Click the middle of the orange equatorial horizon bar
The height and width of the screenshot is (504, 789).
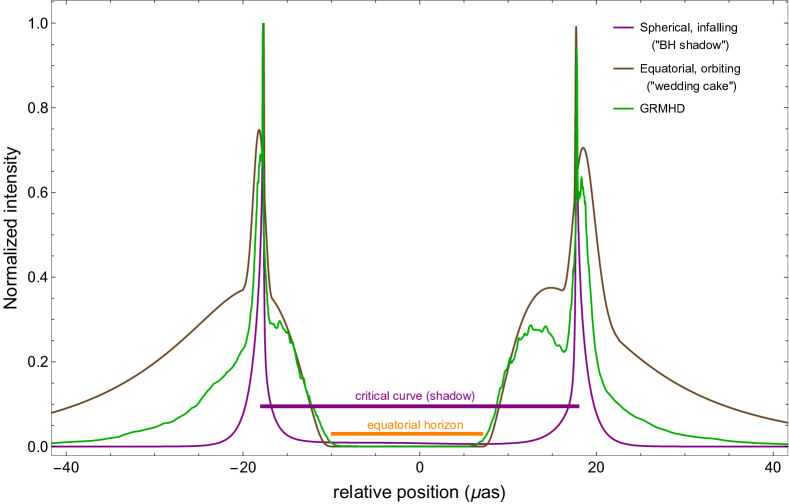click(x=407, y=433)
